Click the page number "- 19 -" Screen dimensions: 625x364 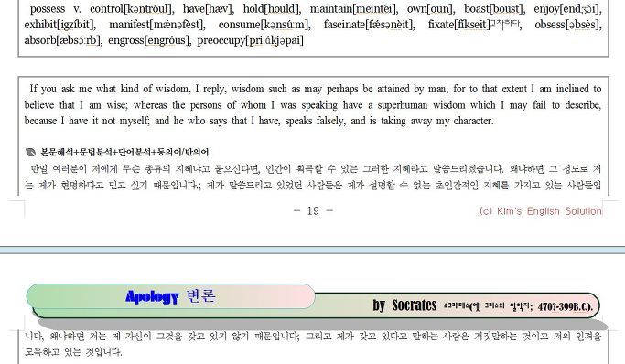pos(313,211)
